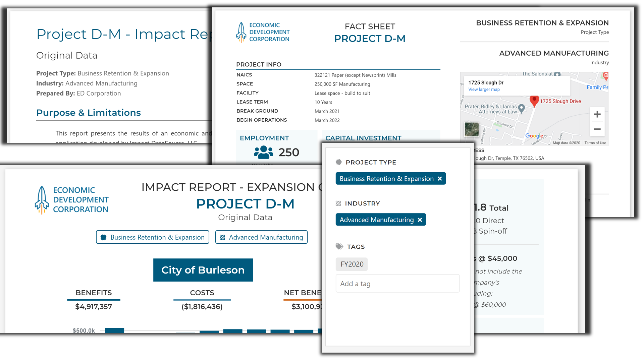Viewport: 644px width, 362px height.
Task: Click the CAPITAL INVESTMENT section heading
Action: [363, 138]
